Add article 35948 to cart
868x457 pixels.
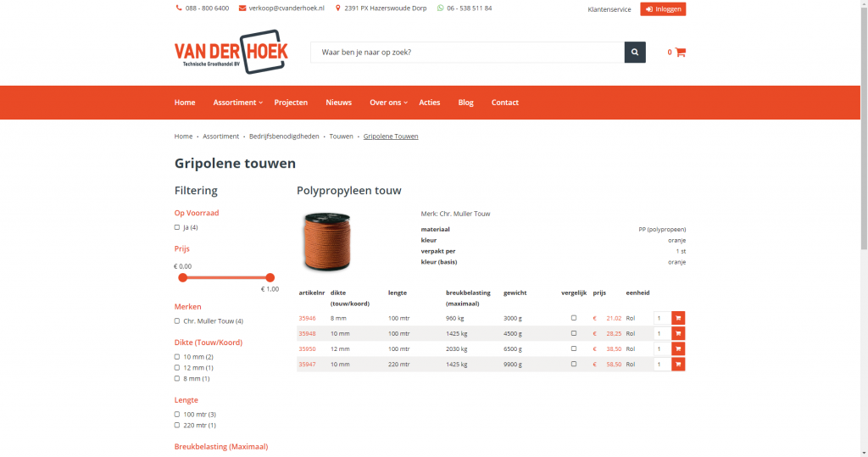coord(678,333)
